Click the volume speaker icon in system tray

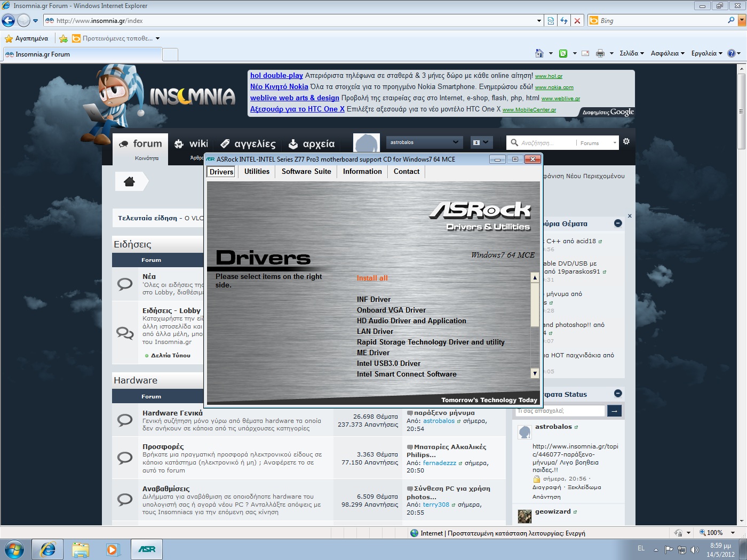(695, 549)
